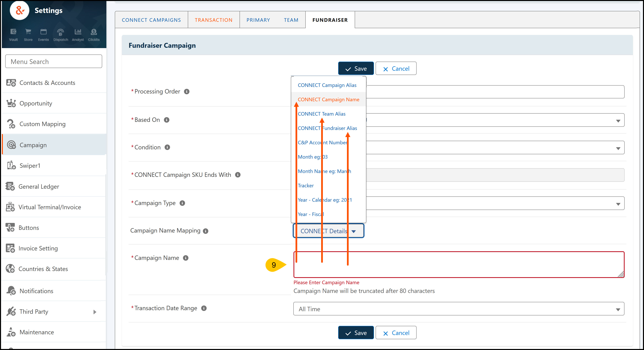Click the Menu Search field

pos(53,62)
